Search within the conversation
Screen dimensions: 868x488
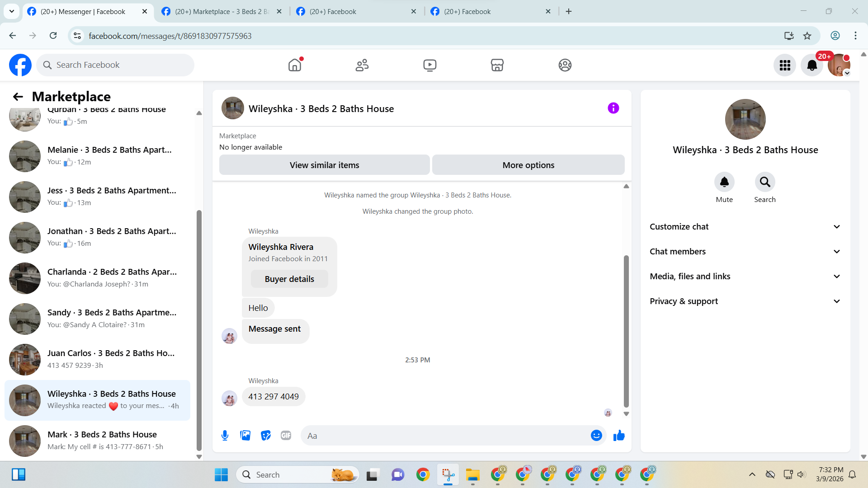[x=764, y=182]
